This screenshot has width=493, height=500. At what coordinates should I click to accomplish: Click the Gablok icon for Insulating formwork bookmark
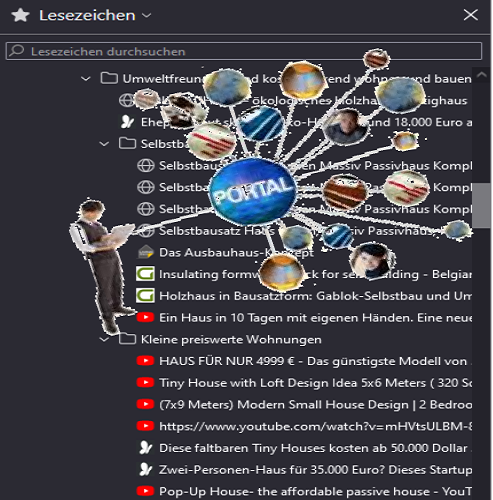[x=145, y=274]
